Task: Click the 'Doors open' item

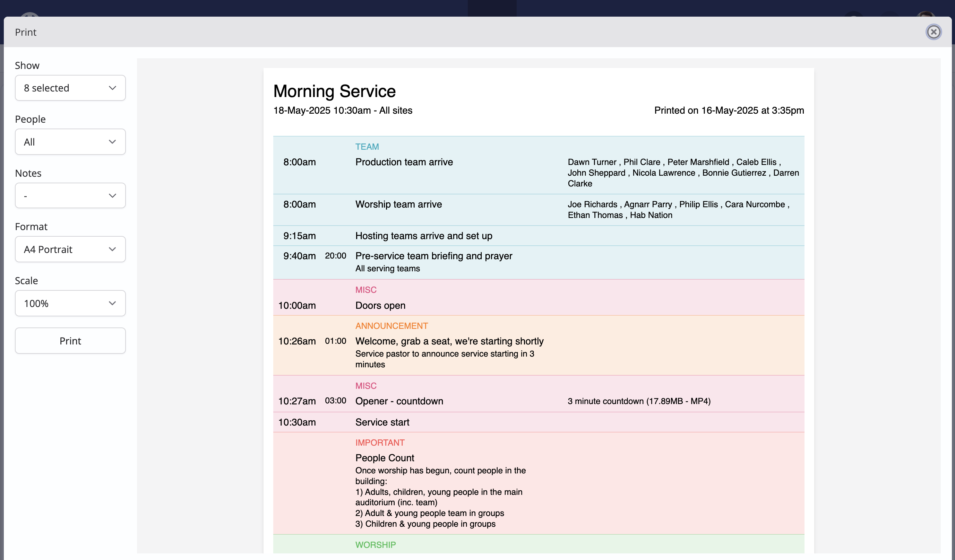Action: click(x=380, y=306)
